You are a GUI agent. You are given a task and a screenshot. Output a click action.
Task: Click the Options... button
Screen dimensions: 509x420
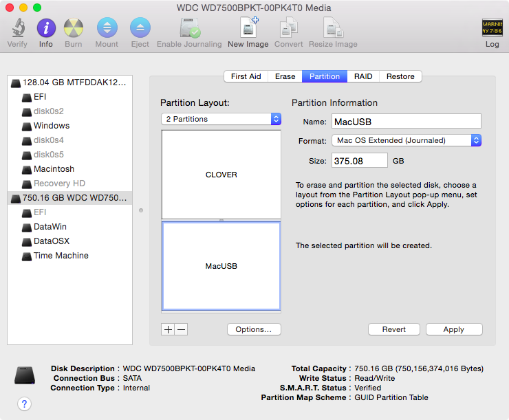tap(253, 329)
